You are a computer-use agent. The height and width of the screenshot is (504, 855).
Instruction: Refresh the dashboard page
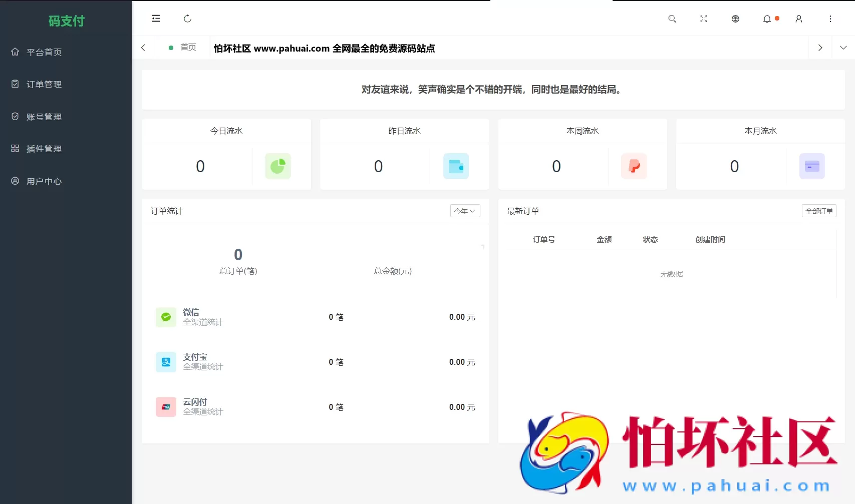point(187,19)
